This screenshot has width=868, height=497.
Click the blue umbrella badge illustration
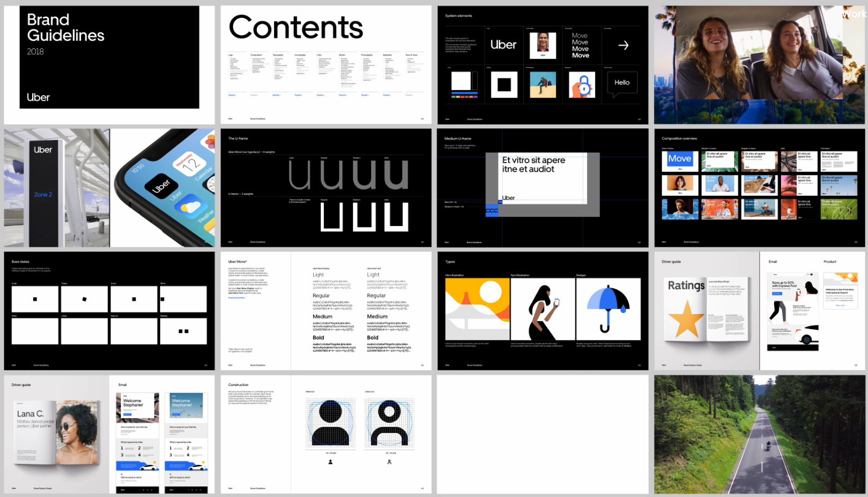click(608, 309)
